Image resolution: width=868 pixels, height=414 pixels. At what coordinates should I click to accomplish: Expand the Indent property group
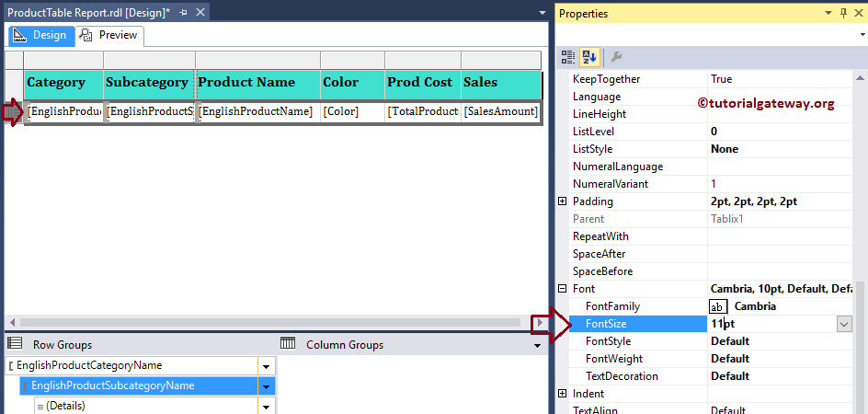click(x=563, y=394)
